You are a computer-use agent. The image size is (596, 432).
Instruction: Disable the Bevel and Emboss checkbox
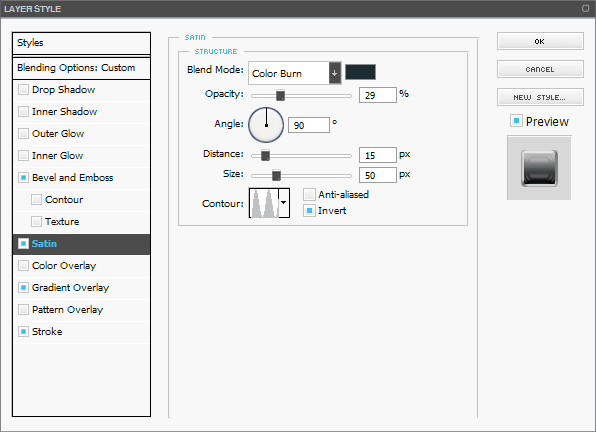click(24, 177)
